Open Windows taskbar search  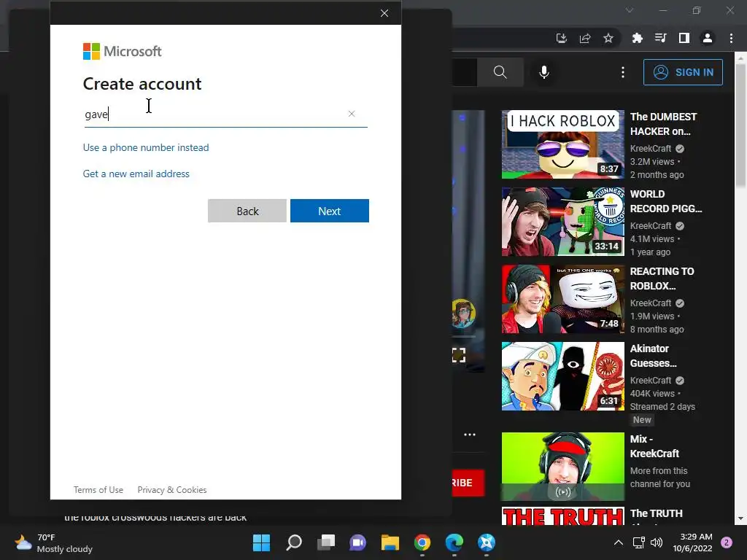click(x=294, y=542)
